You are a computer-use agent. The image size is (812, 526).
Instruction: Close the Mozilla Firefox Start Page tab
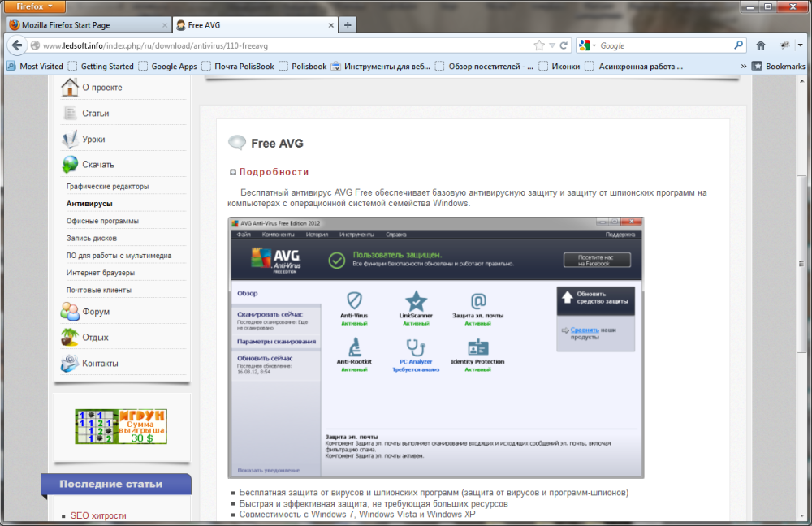pyautogui.click(x=165, y=25)
